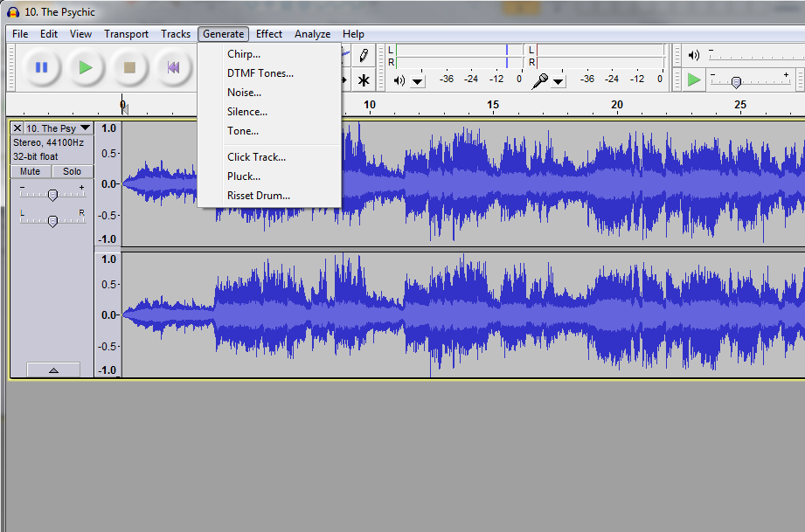Choose Pluck... from the menu

(x=269, y=176)
